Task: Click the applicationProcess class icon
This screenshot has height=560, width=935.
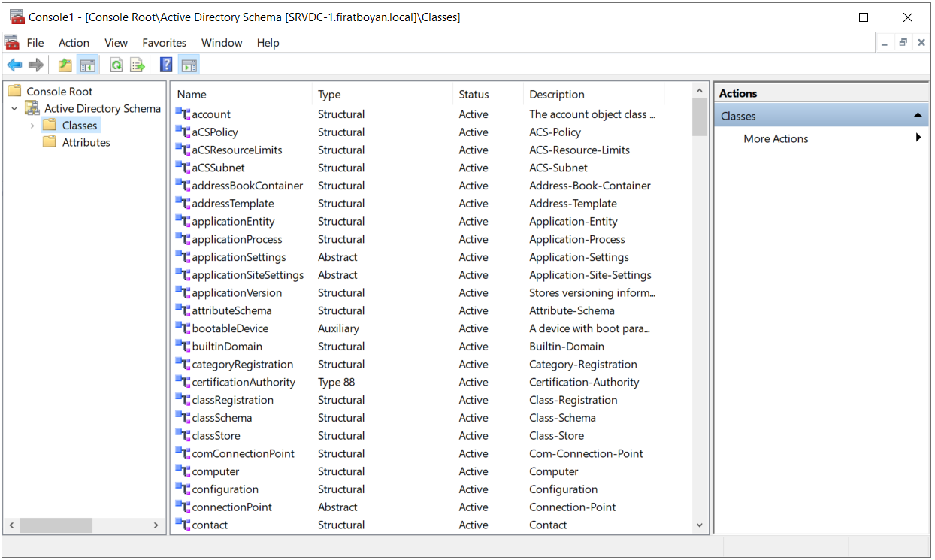Action: (183, 239)
